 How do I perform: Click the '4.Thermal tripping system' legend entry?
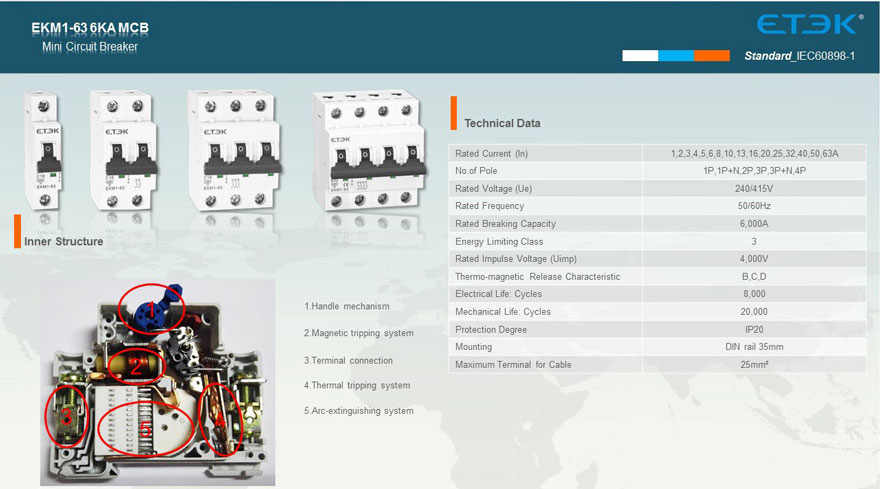point(357,385)
